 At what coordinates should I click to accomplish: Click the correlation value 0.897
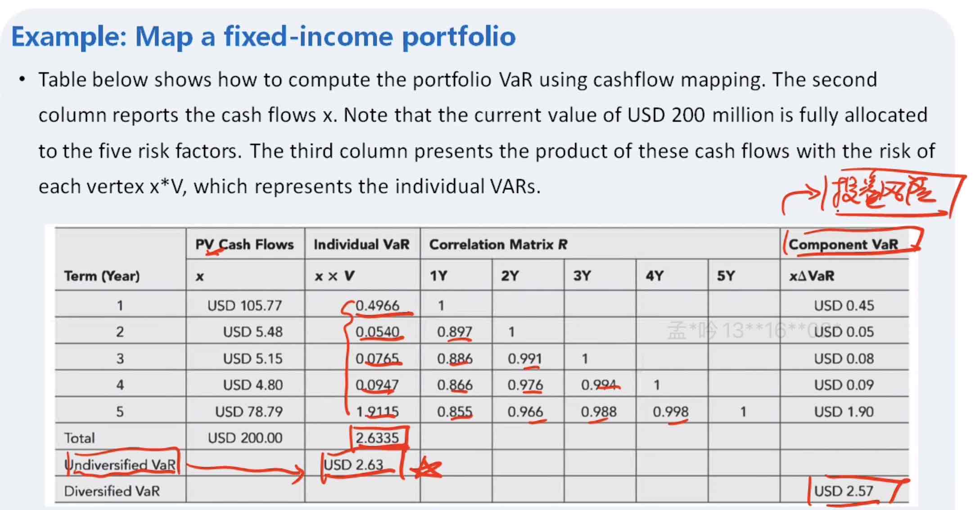pyautogui.click(x=455, y=332)
